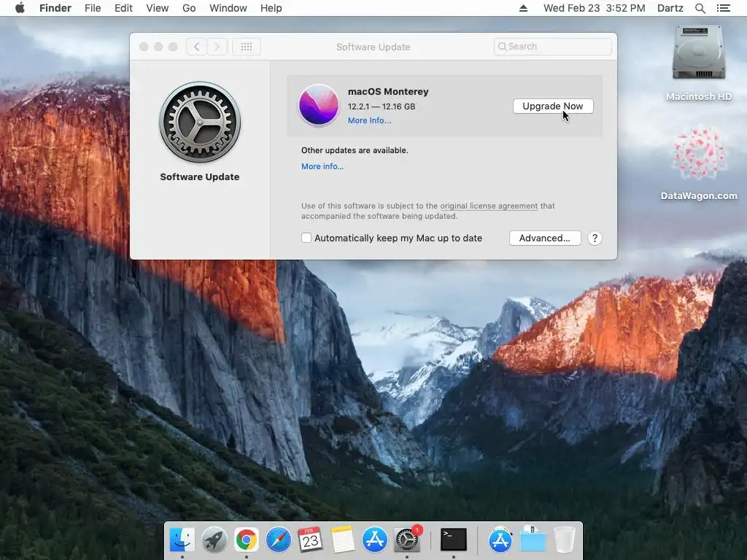Show all preferences grid button
The height and width of the screenshot is (560, 747).
tap(247, 47)
